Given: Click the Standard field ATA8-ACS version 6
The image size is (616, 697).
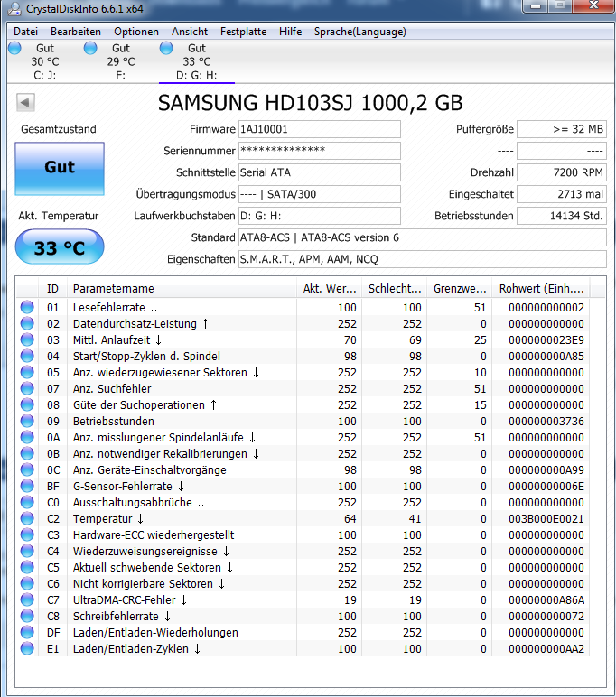Looking at the screenshot, I should pos(422,237).
